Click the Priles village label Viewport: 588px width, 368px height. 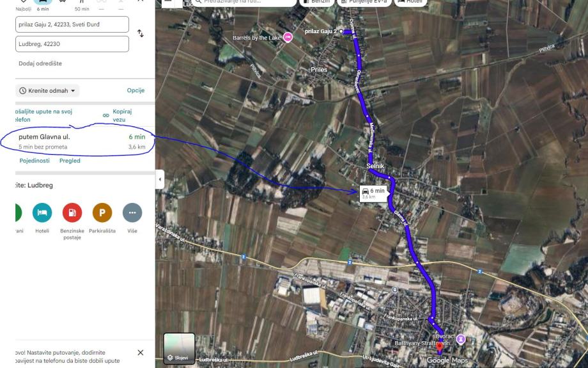coord(319,70)
